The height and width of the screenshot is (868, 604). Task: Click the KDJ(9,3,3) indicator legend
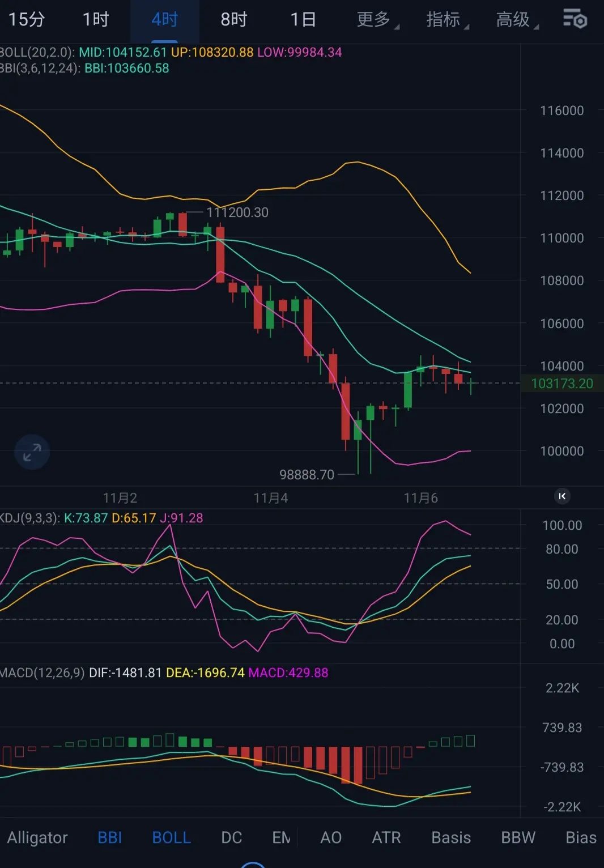pyautogui.click(x=30, y=518)
